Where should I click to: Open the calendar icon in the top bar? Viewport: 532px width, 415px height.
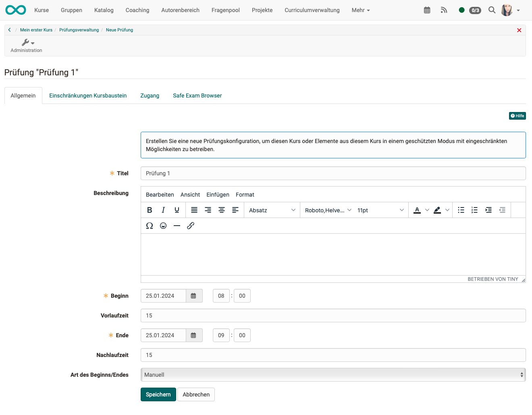pyautogui.click(x=427, y=10)
